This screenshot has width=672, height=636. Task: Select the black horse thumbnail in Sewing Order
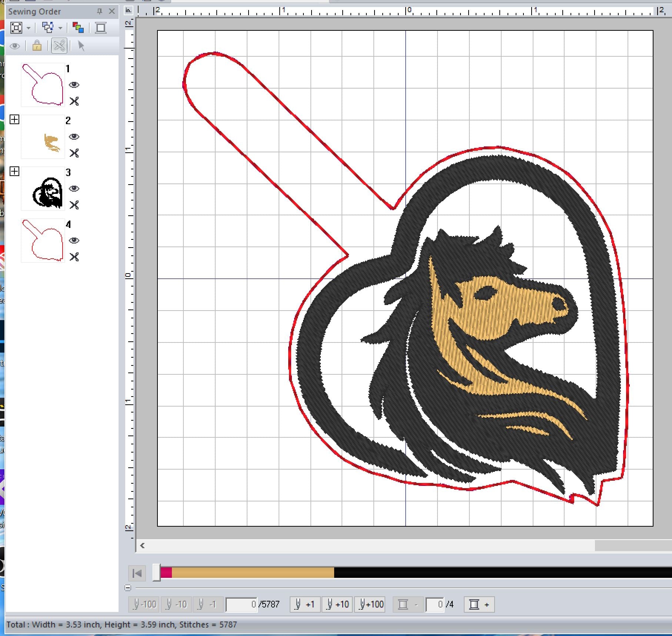[x=43, y=189]
